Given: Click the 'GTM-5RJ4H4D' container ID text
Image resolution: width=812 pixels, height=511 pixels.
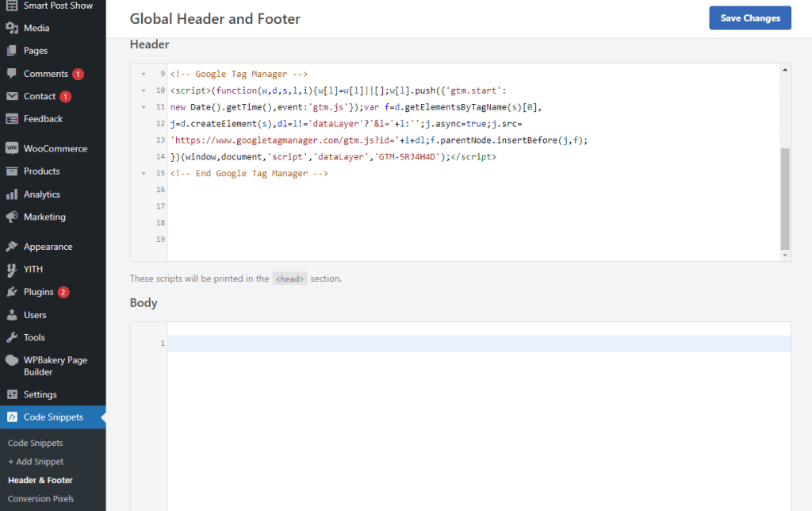Looking at the screenshot, I should coord(407,156).
